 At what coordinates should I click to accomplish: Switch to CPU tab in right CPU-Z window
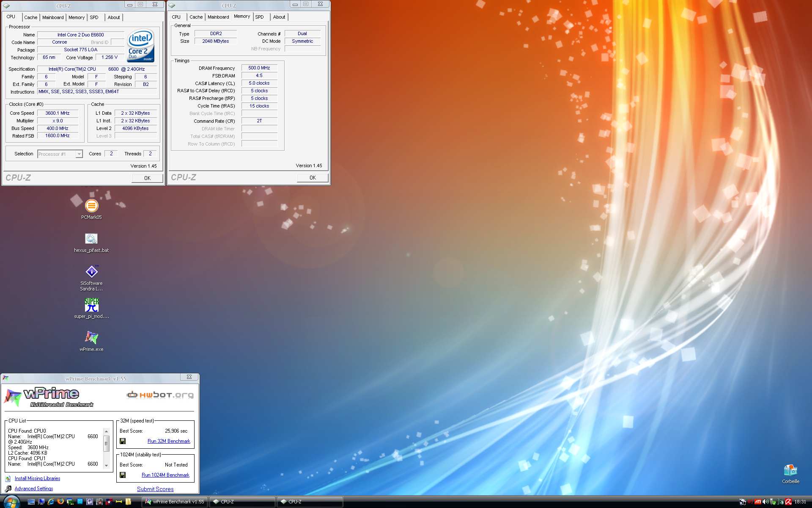pos(176,17)
